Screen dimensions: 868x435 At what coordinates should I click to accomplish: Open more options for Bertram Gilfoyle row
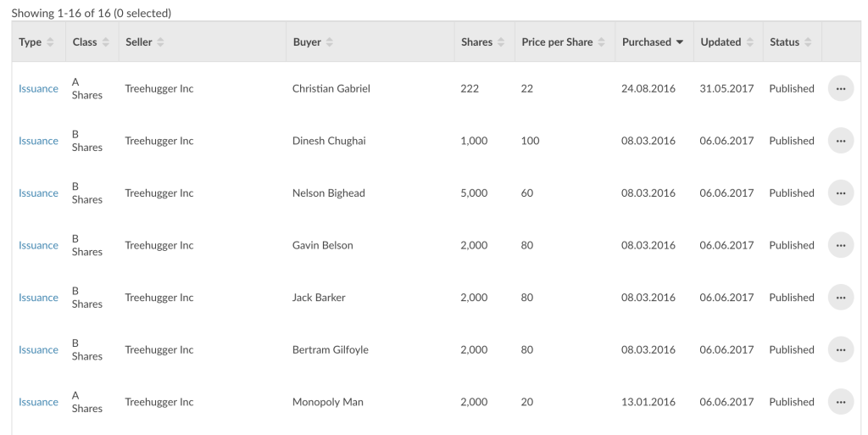(x=840, y=349)
